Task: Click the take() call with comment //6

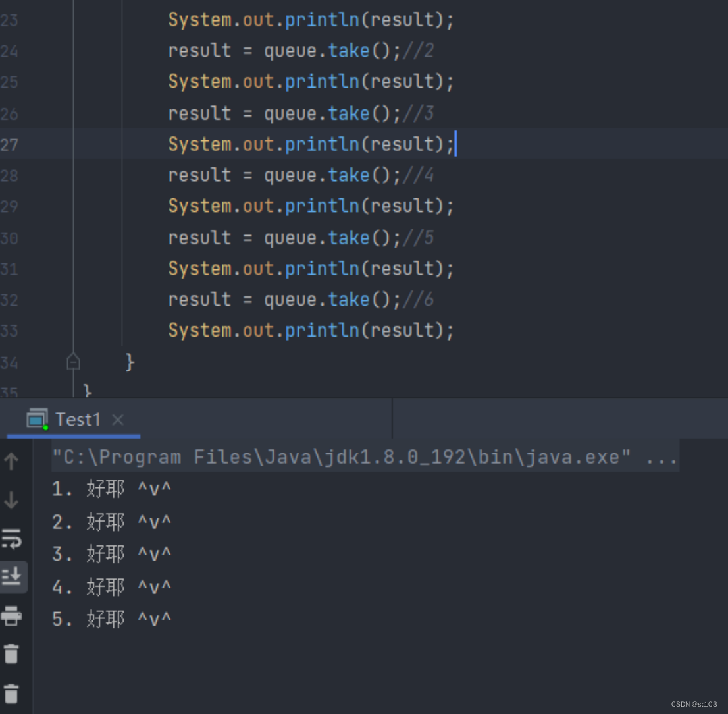Action: tap(359, 300)
